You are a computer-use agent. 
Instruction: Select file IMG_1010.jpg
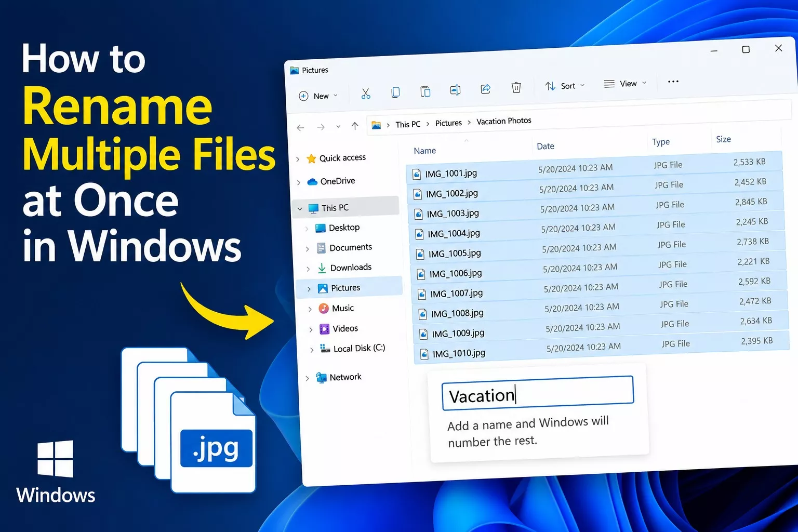(x=602, y=347)
